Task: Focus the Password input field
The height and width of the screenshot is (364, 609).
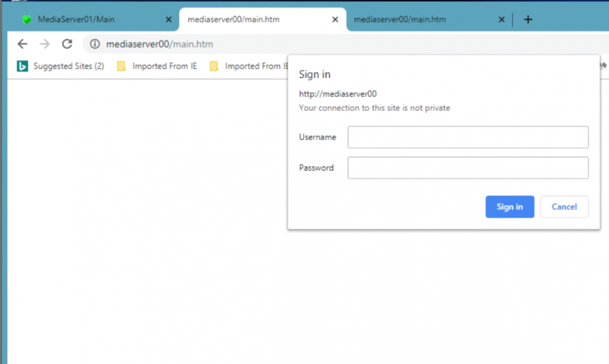Action: [468, 167]
